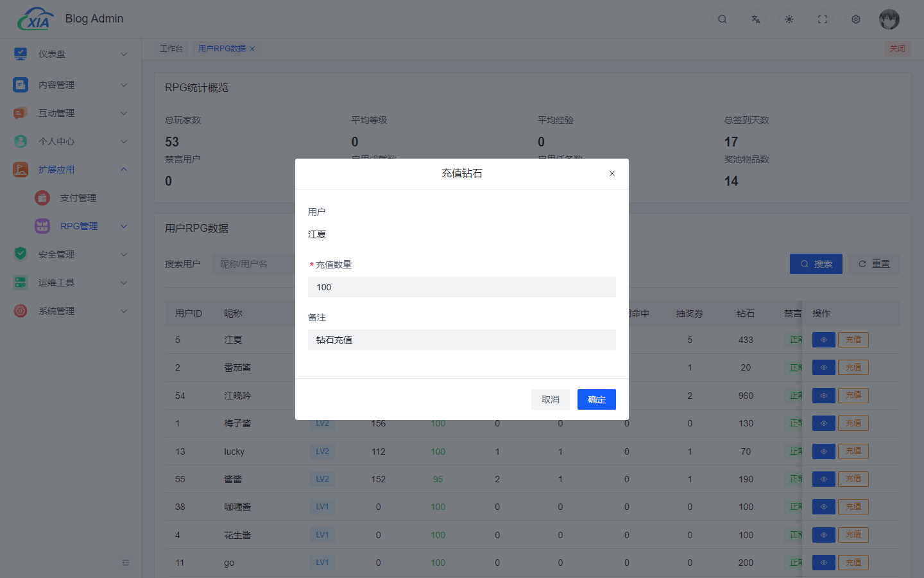Open 支付管理 menu item

coord(78,198)
